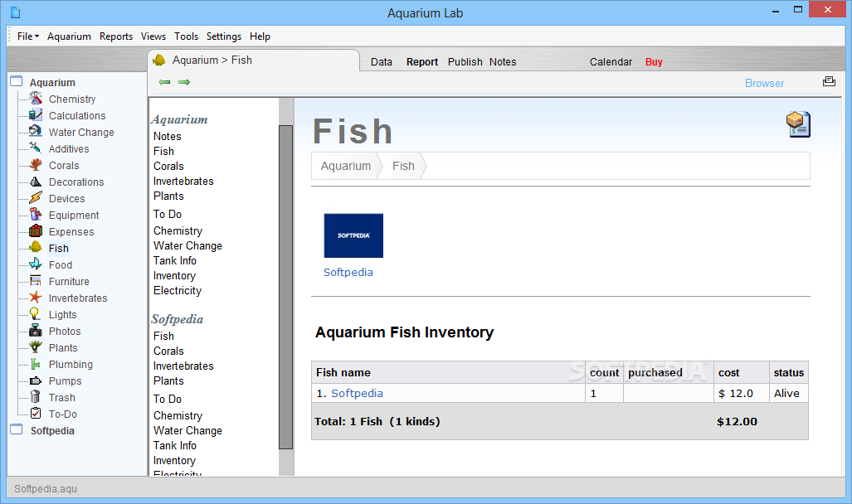
Task: Open the File dropdown menu
Action: [x=27, y=36]
